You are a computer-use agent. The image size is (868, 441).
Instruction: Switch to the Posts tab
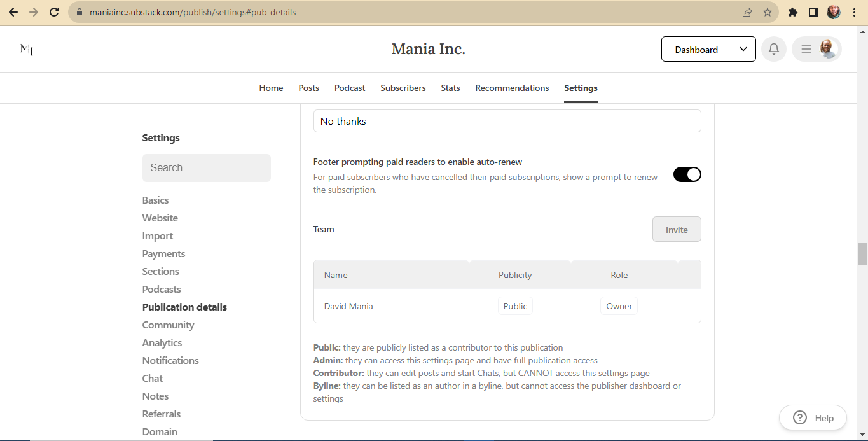pos(309,88)
